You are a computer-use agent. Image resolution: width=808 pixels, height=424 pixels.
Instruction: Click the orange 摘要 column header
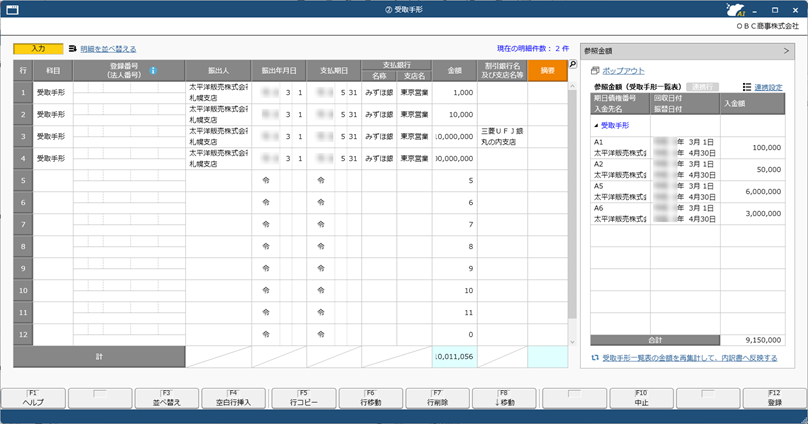[547, 71]
